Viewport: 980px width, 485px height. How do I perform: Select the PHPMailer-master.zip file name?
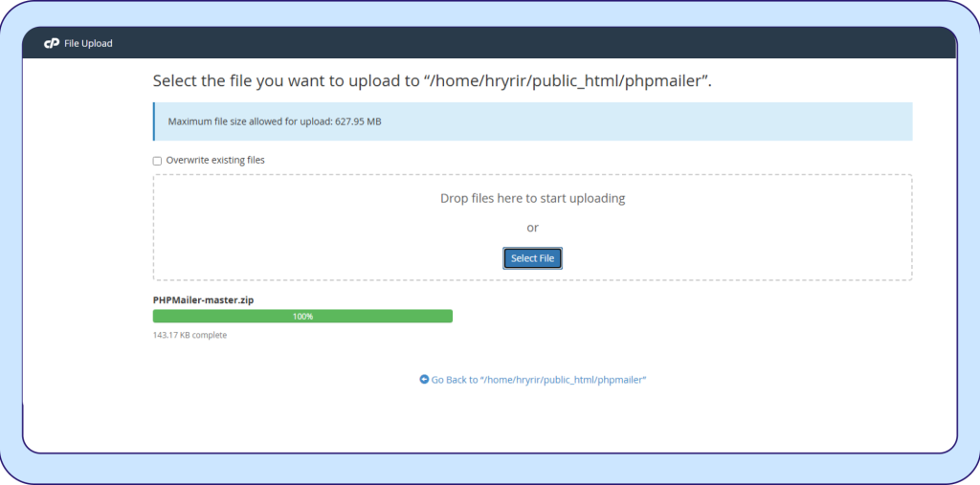(x=203, y=299)
